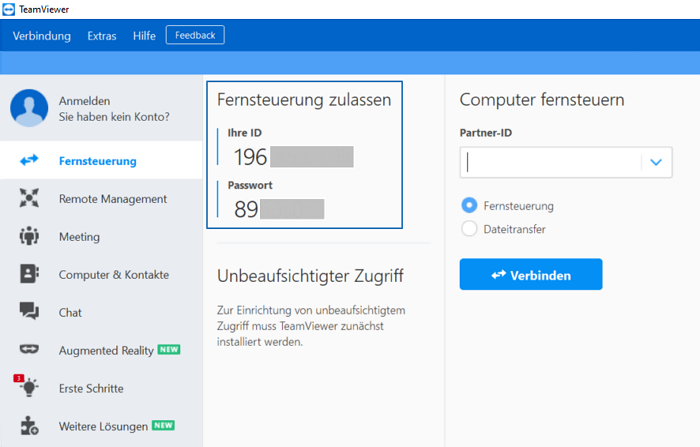Screen dimensions: 700x447
Task: Open the Extras menu
Action: [102, 36]
